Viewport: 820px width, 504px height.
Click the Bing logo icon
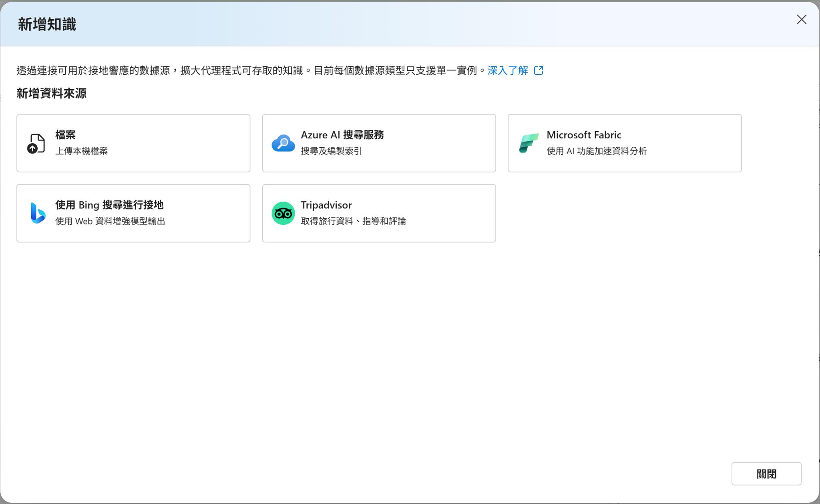38,213
